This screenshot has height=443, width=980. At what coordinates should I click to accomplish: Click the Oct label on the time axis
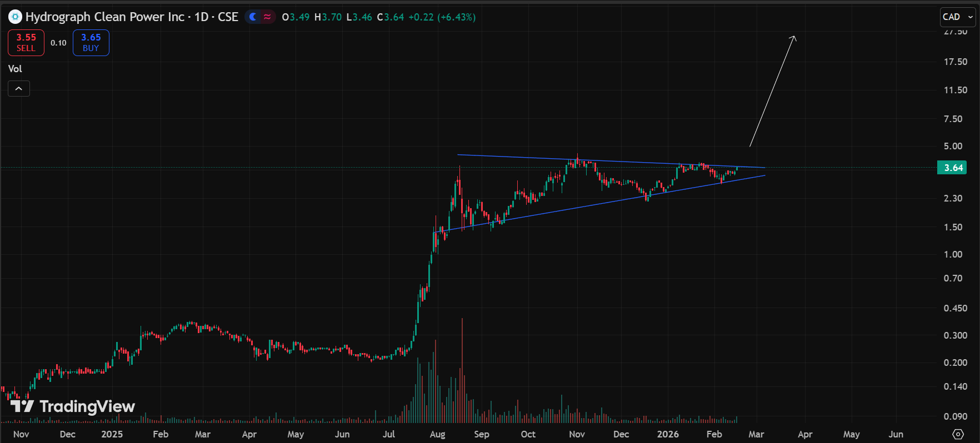click(x=528, y=434)
